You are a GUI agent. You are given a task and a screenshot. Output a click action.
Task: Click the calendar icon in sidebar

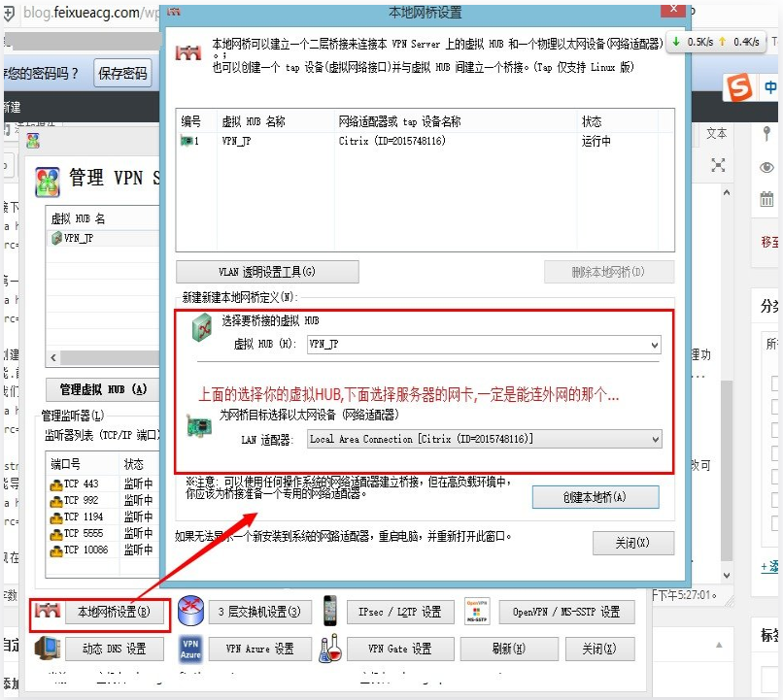coord(766,199)
